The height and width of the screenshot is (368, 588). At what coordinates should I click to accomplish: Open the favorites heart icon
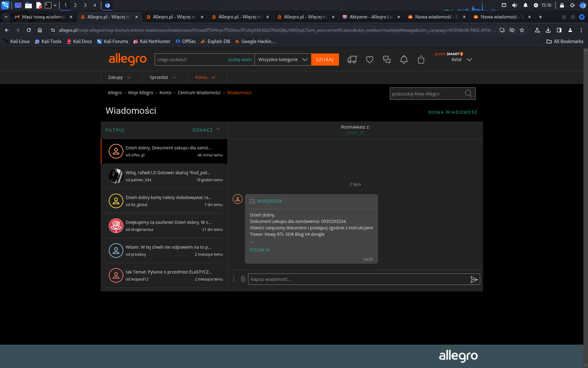point(369,60)
